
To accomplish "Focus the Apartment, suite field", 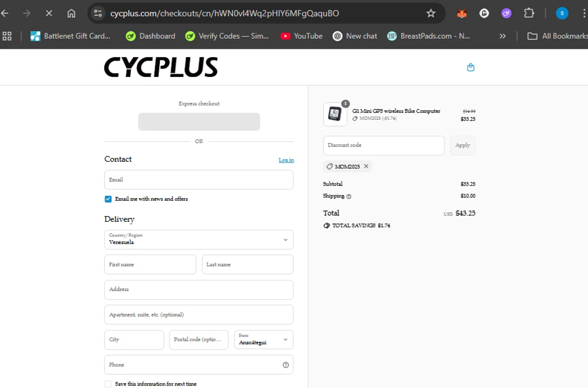I will click(199, 315).
